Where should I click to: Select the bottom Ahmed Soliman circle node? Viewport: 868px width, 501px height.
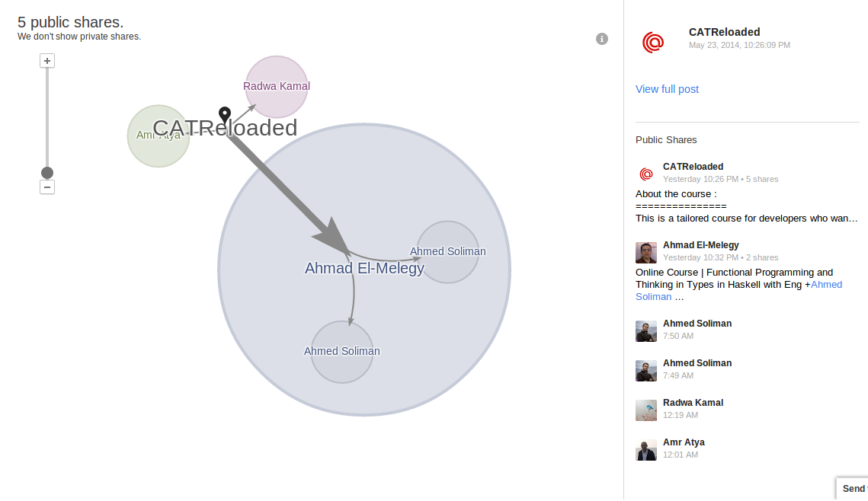pyautogui.click(x=341, y=352)
